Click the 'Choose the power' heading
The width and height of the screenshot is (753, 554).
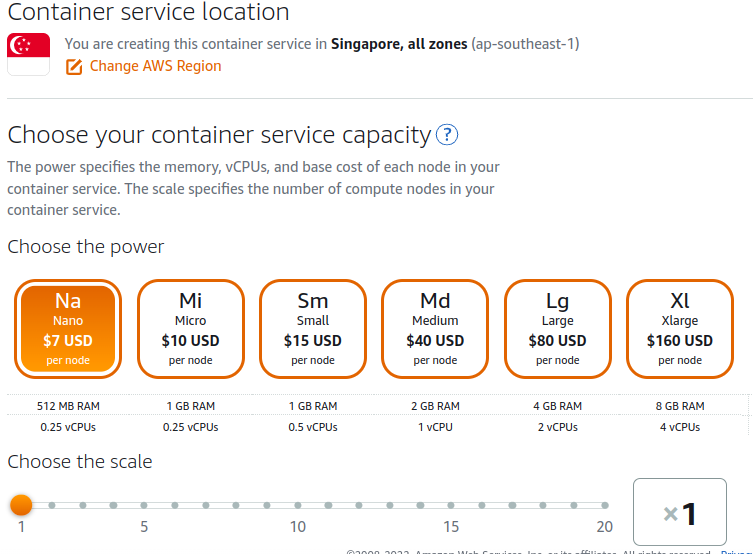click(x=85, y=247)
